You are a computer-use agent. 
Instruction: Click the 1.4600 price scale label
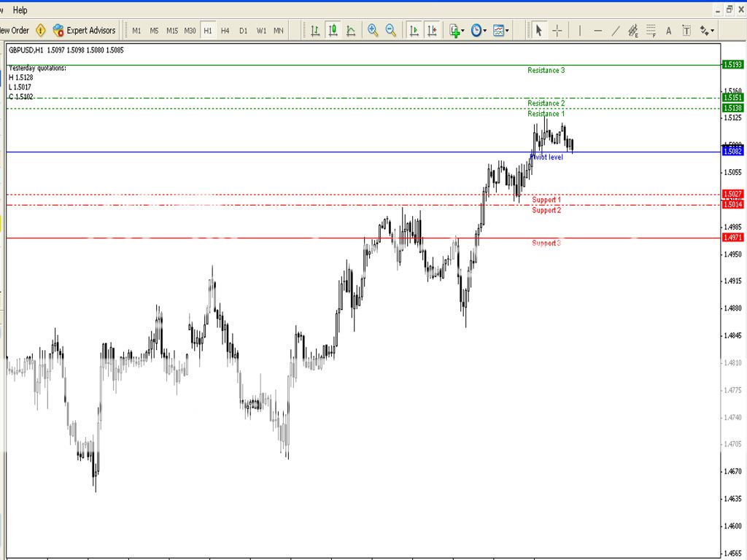(732, 526)
